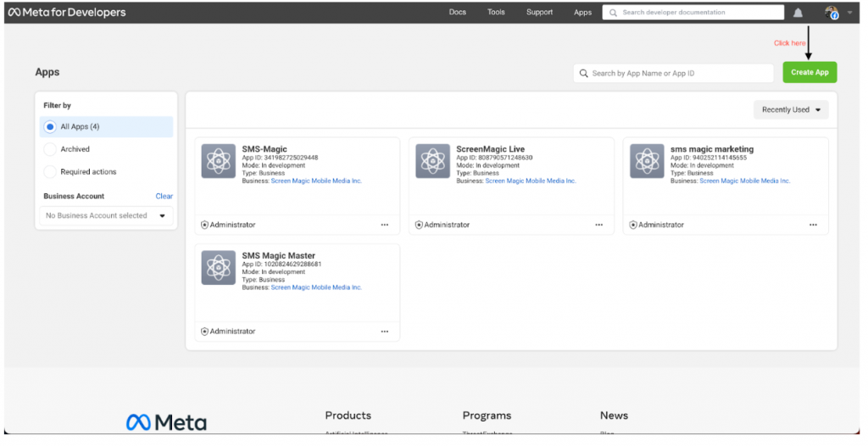Open SMS-Magic business link
The height and width of the screenshot is (446, 868).
(316, 181)
